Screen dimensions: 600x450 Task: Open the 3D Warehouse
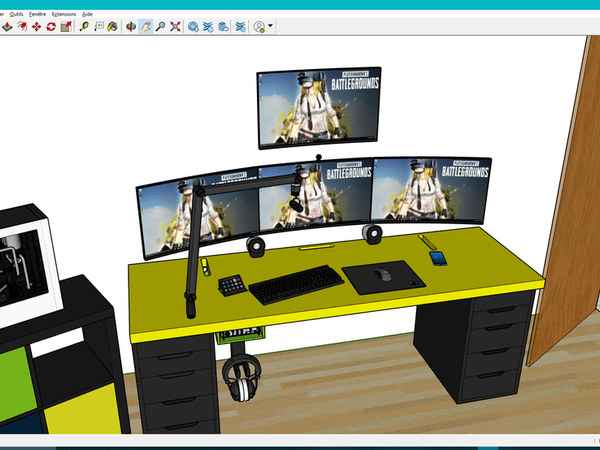[193, 26]
